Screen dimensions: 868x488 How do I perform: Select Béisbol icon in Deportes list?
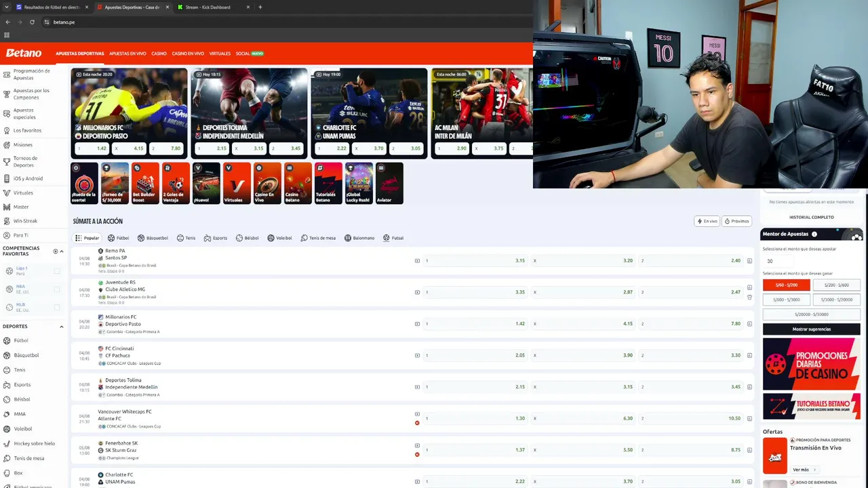coord(7,399)
